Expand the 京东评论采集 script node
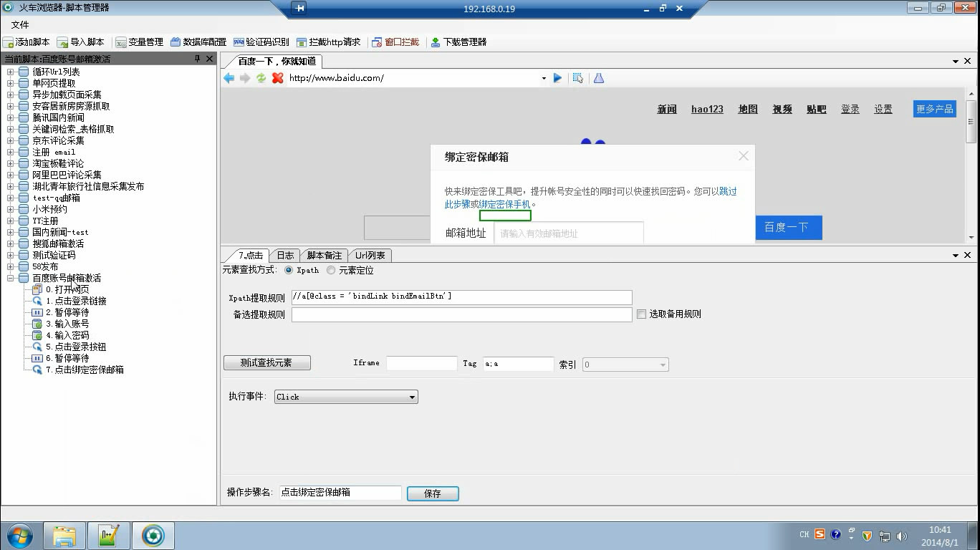The image size is (980, 550). pos(11,140)
